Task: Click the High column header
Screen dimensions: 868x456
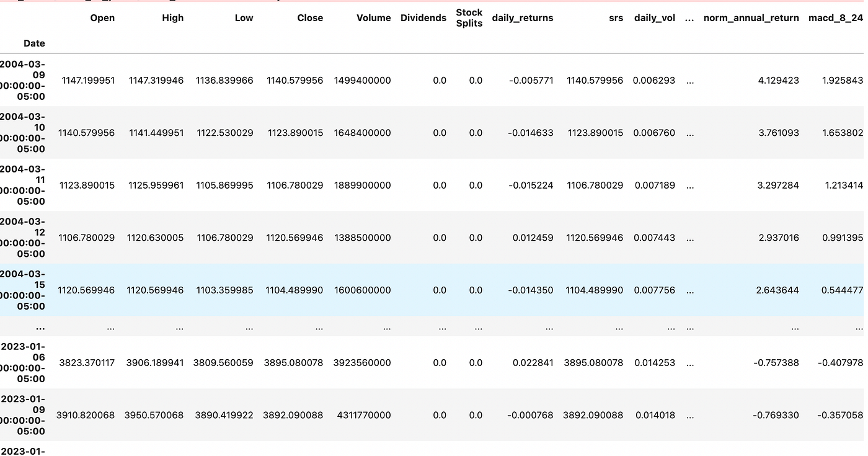Action: click(x=172, y=18)
